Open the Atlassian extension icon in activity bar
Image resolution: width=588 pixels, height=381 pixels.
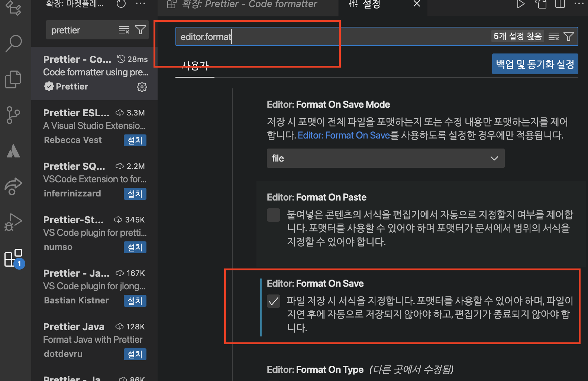[x=13, y=151]
